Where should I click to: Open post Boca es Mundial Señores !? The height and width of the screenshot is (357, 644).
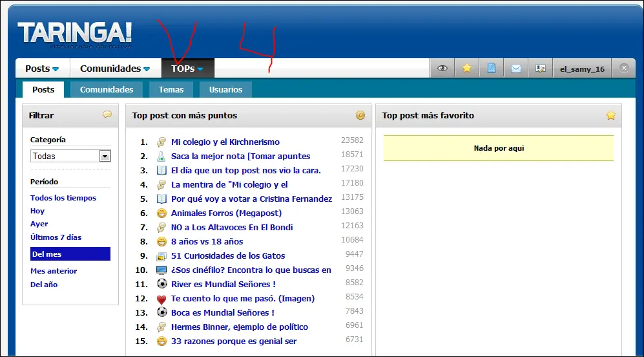coord(223,312)
